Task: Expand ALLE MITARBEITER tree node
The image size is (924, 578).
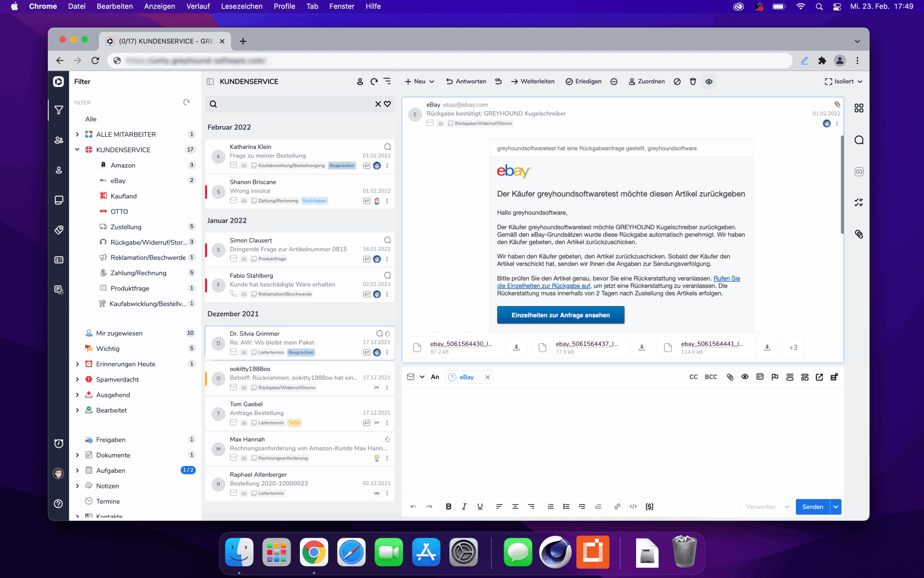Action: pos(77,134)
